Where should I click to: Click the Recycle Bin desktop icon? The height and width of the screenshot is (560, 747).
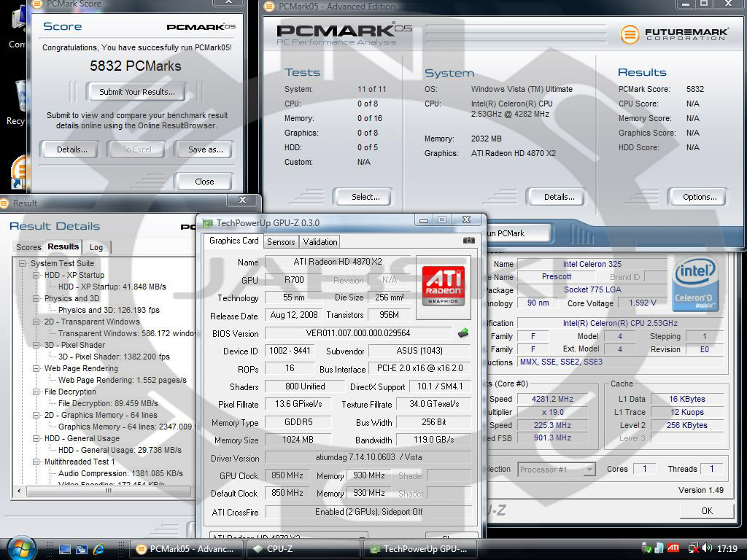coord(20,97)
